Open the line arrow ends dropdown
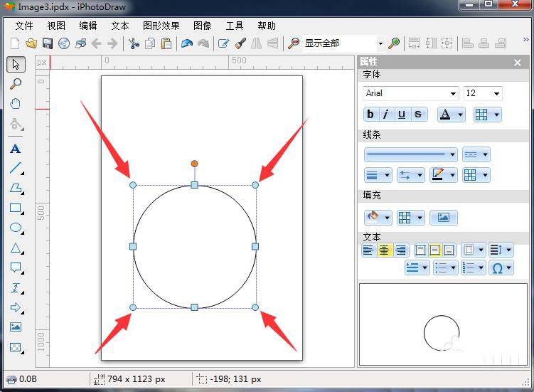The height and width of the screenshot is (392, 534). point(410,175)
